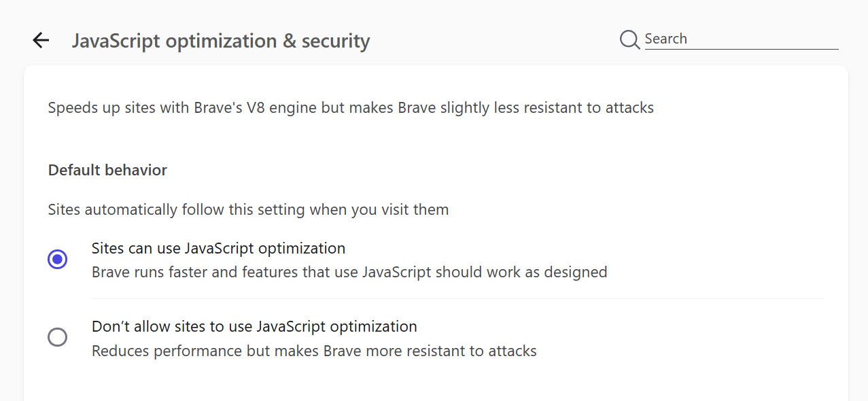Select the 'Sites can use JavaScript optimization' radio button
This screenshot has width=868, height=401.
click(x=58, y=259)
